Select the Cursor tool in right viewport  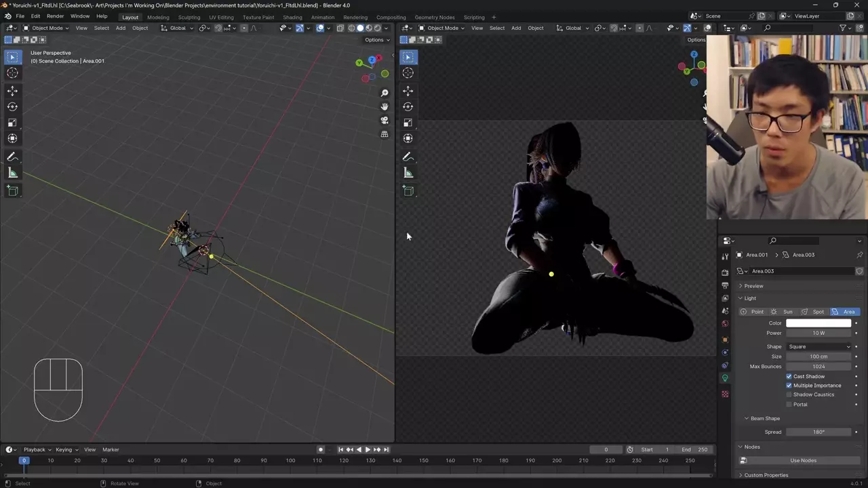(x=408, y=73)
